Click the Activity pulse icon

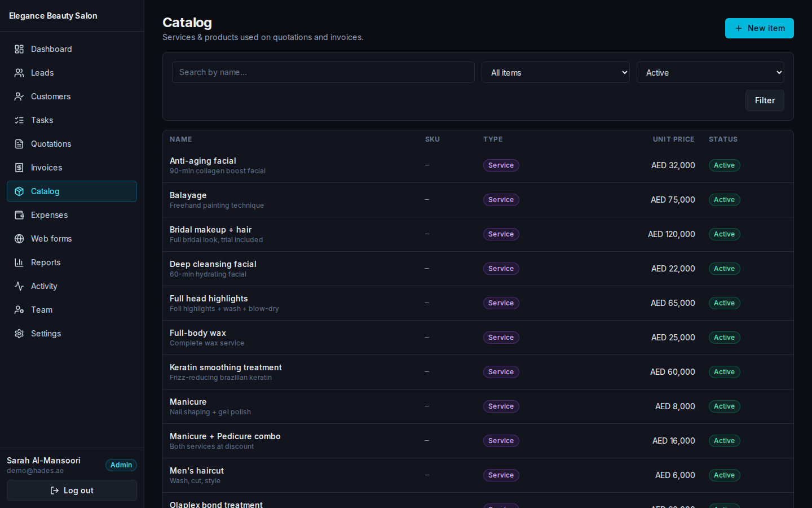click(x=19, y=286)
